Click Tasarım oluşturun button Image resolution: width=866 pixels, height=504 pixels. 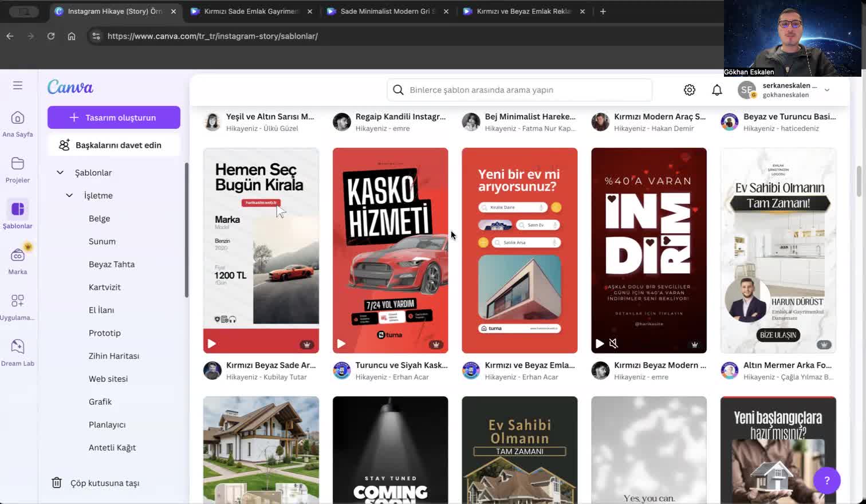click(x=114, y=117)
